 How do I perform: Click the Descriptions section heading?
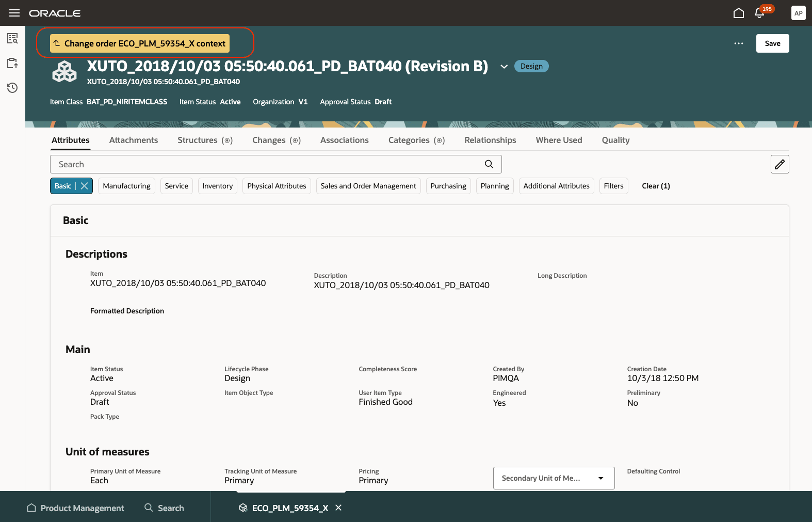[x=96, y=254]
